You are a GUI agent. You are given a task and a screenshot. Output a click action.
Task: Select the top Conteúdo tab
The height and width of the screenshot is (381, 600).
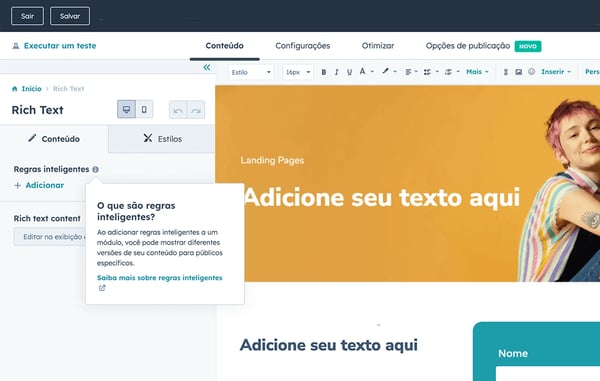click(x=225, y=46)
